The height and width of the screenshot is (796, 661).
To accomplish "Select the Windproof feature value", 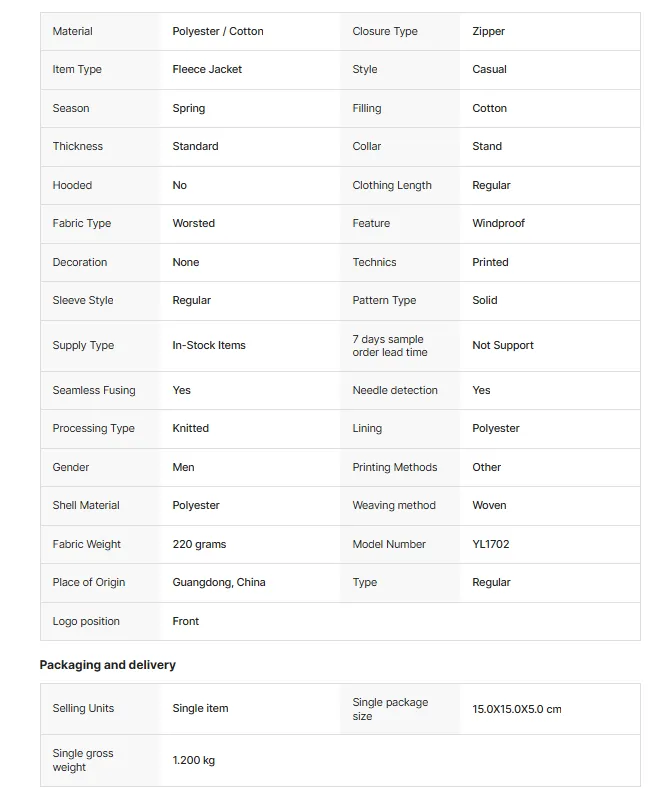I will click(x=498, y=223).
